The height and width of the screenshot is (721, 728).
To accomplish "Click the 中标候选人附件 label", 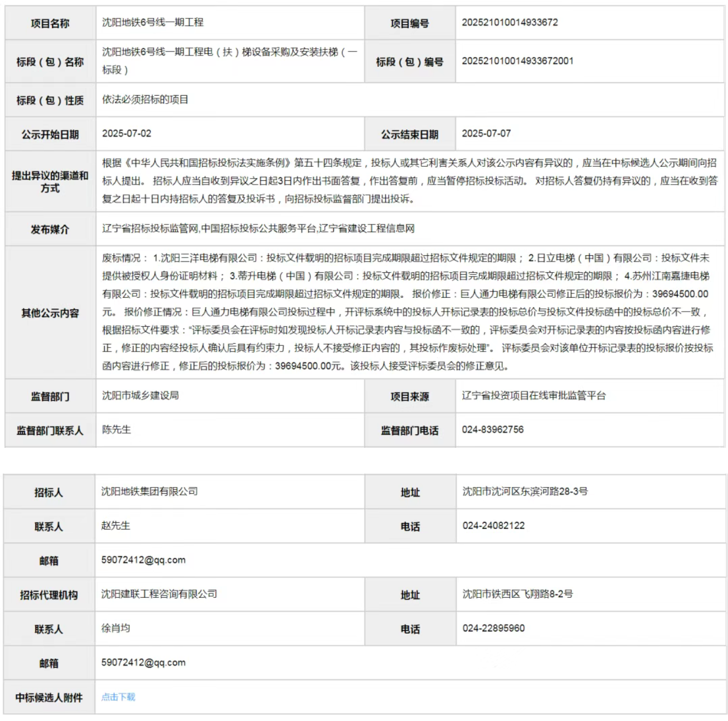I will (49, 697).
